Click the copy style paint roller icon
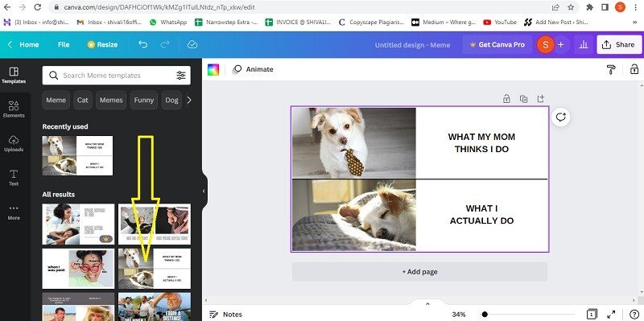644x321 pixels. coord(611,69)
